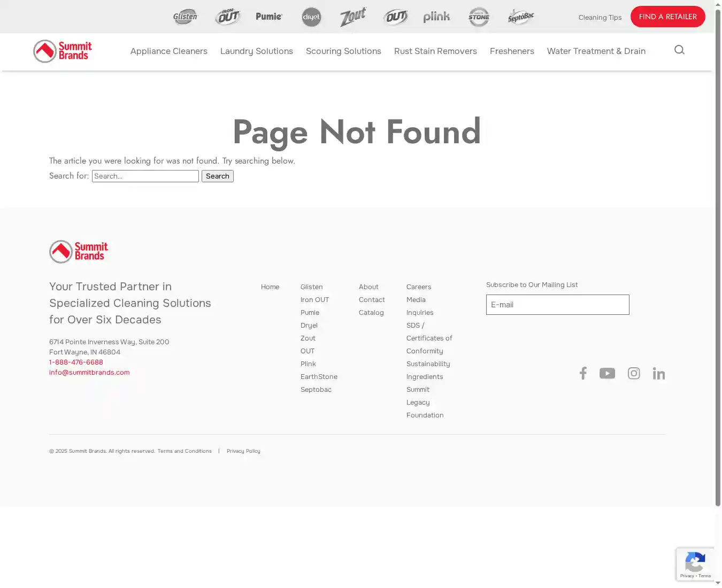Focus the Search for text field
Viewport: 722px width, 588px height.
[x=145, y=176]
